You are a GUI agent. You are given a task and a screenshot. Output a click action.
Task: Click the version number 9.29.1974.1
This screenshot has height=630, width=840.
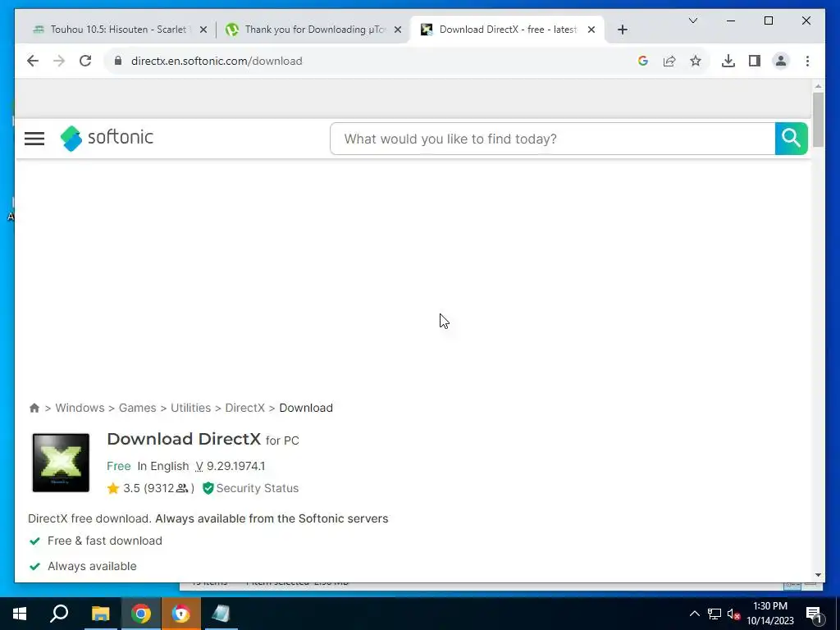235,466
